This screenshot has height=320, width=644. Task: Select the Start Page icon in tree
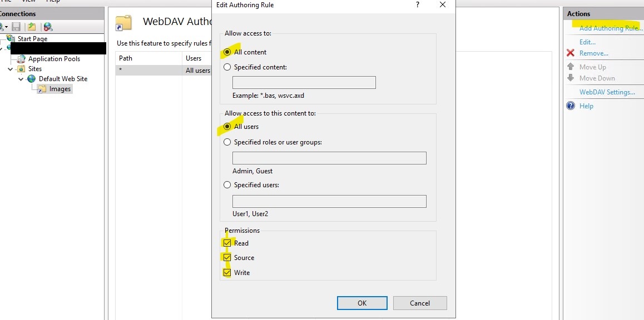pos(11,38)
